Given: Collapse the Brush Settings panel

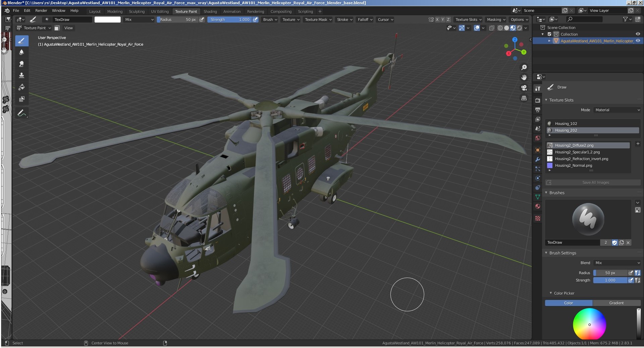Looking at the screenshot, I should click(546, 253).
